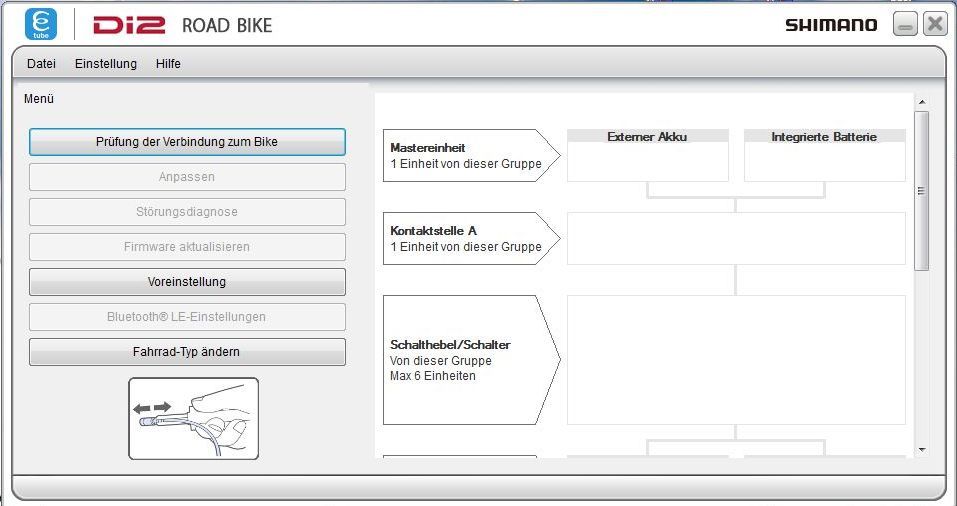
Task: Click the Di2 logo
Action: click(129, 25)
